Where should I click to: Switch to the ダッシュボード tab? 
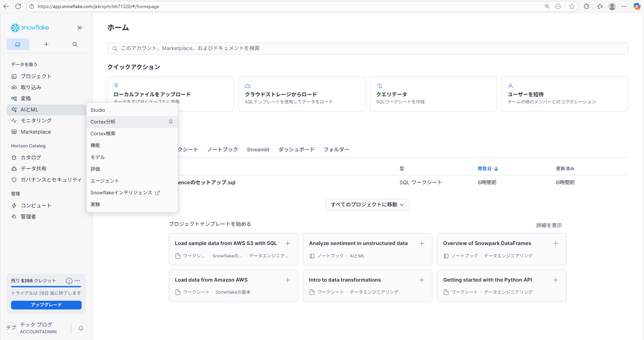296,149
